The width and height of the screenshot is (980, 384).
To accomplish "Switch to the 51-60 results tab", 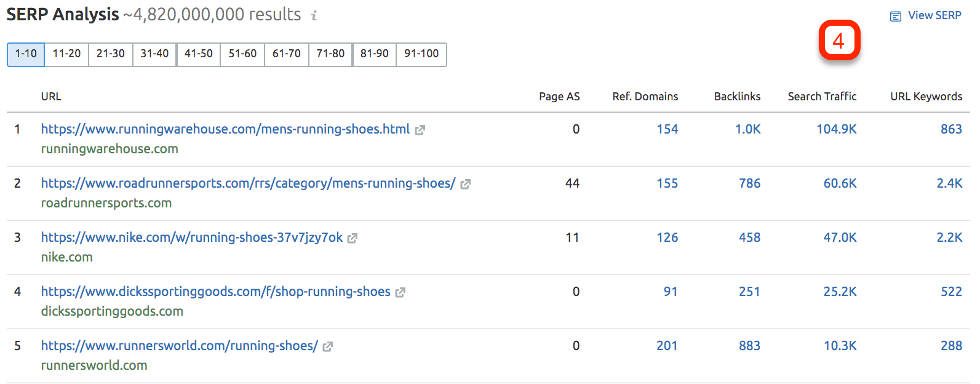I will tap(242, 54).
